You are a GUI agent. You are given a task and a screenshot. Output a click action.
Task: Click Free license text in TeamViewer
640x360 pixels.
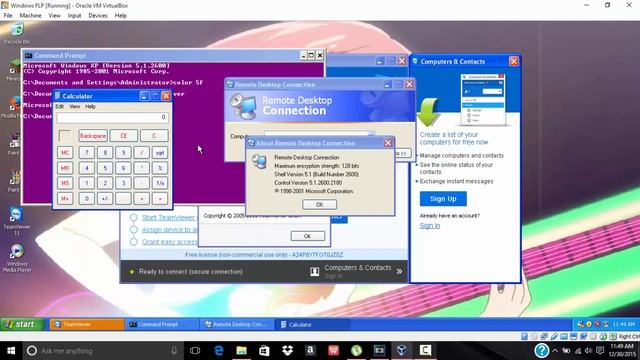264,255
